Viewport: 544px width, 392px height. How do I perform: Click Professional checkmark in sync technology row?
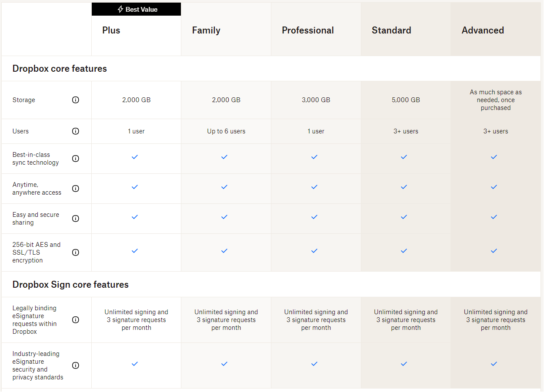[x=314, y=157]
